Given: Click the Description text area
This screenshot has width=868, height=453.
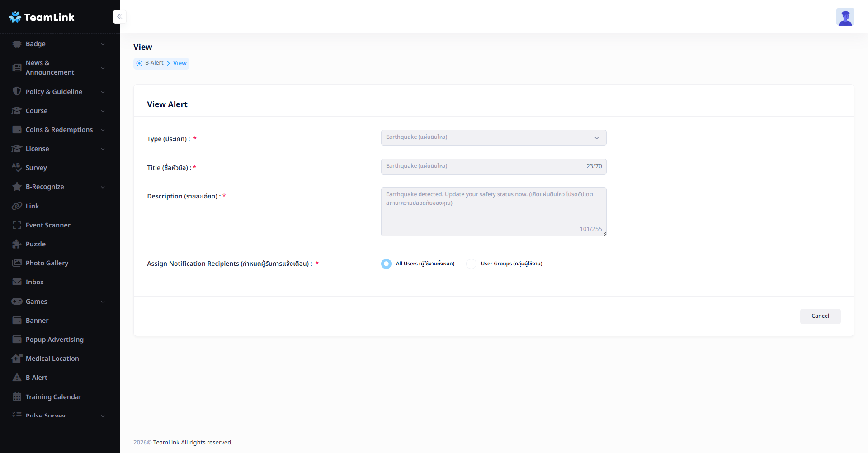Looking at the screenshot, I should click(493, 212).
